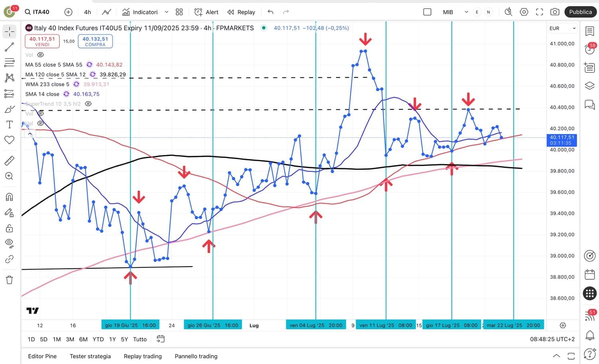Add a symbol to compare
This screenshot has height=364, width=599.
click(x=68, y=12)
